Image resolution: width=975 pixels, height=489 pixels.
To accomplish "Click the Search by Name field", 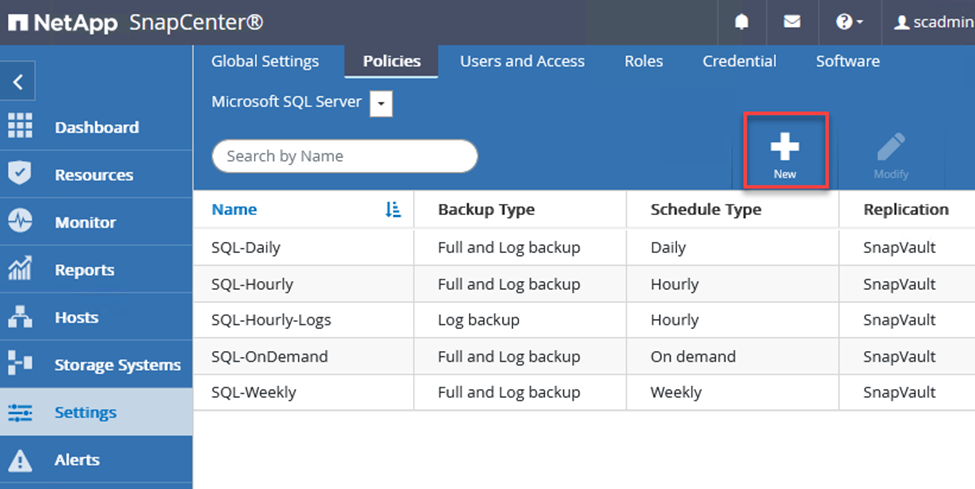I will click(344, 156).
